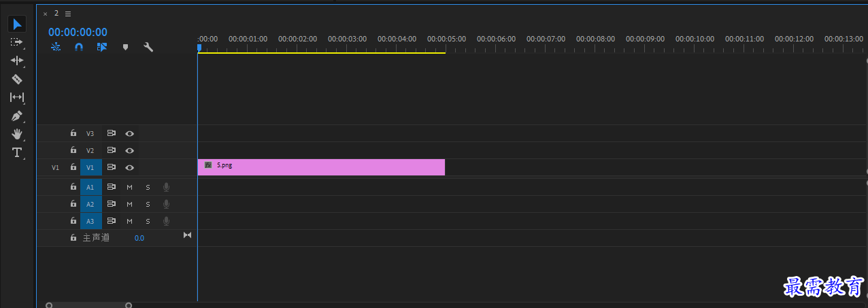Click the sequence 2 tab
Image resolution: width=868 pixels, height=308 pixels.
(x=56, y=14)
